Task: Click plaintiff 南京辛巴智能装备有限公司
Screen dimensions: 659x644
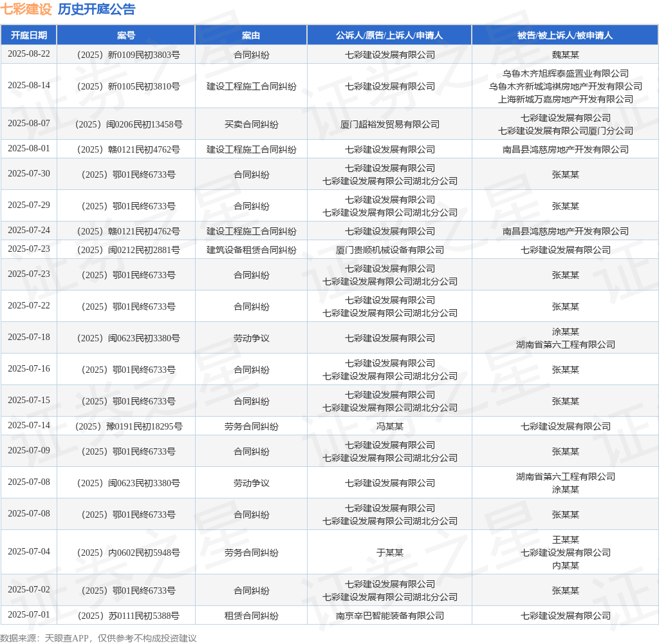Action: 389,616
